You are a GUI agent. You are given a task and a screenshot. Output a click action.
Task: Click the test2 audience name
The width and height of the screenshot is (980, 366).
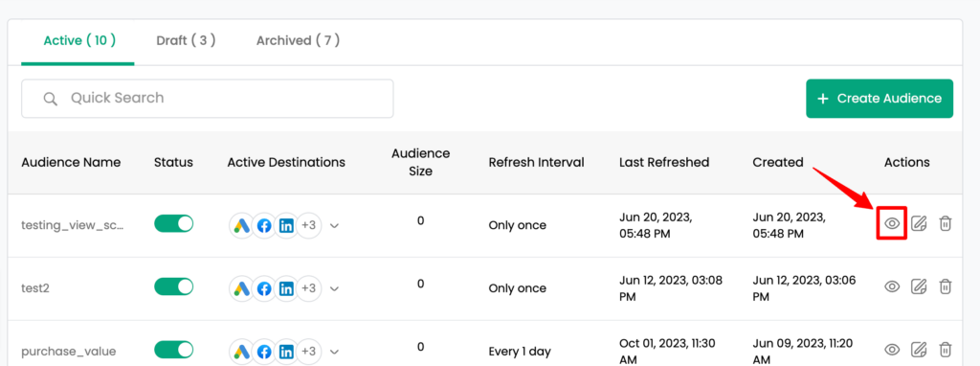point(35,288)
